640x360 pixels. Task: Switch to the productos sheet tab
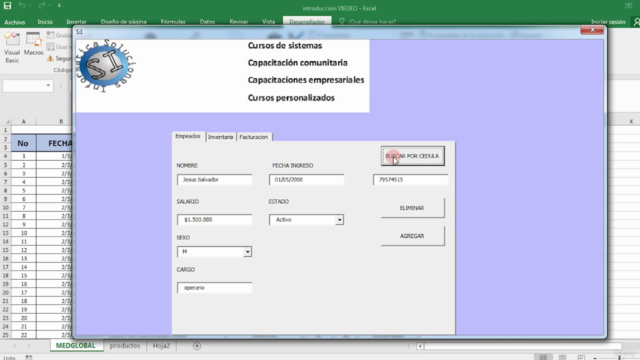click(125, 346)
